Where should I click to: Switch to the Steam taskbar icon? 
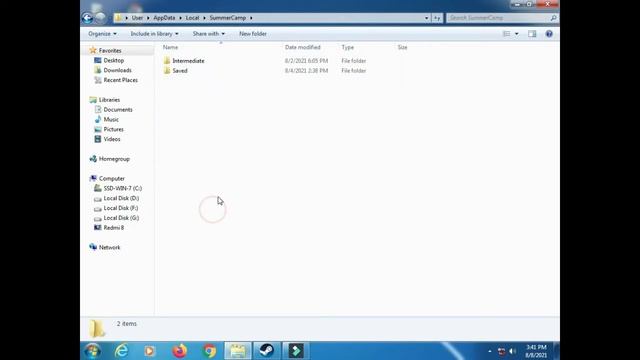267,351
